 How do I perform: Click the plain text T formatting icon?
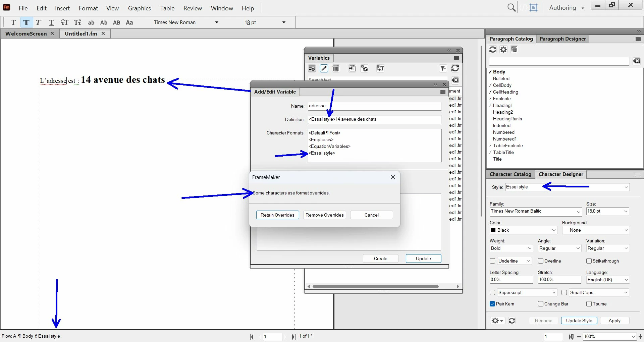click(13, 22)
